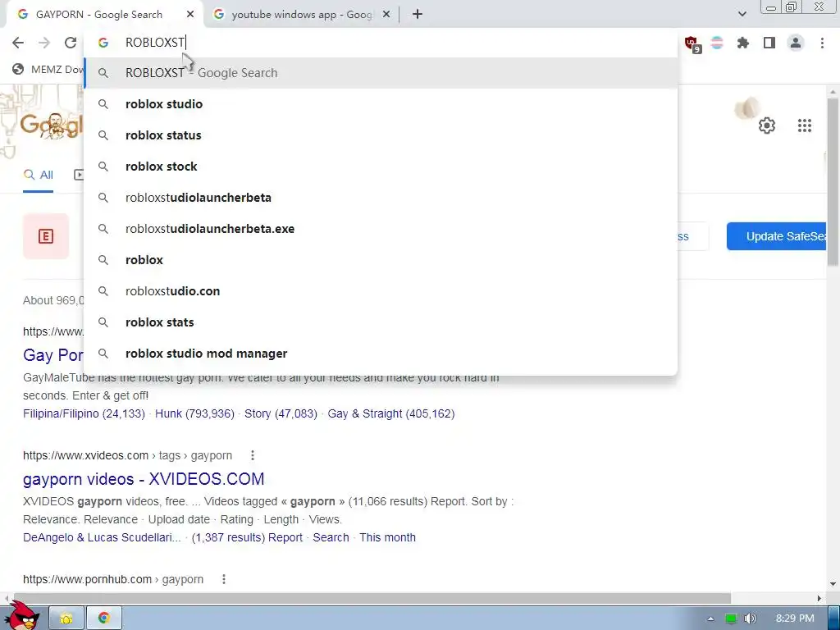The width and height of the screenshot is (840, 630).
Task: Open the Google apps grid
Action: [x=804, y=126]
